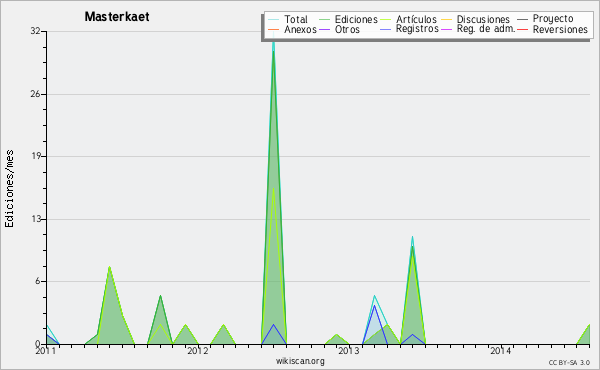Click the Ediciones/mes axis label

[x=9, y=189]
